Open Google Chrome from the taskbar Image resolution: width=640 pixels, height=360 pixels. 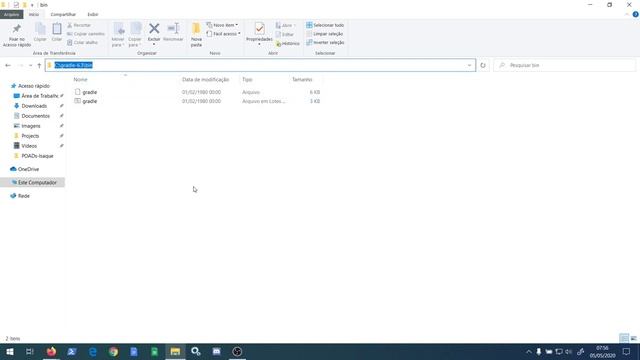click(x=113, y=351)
